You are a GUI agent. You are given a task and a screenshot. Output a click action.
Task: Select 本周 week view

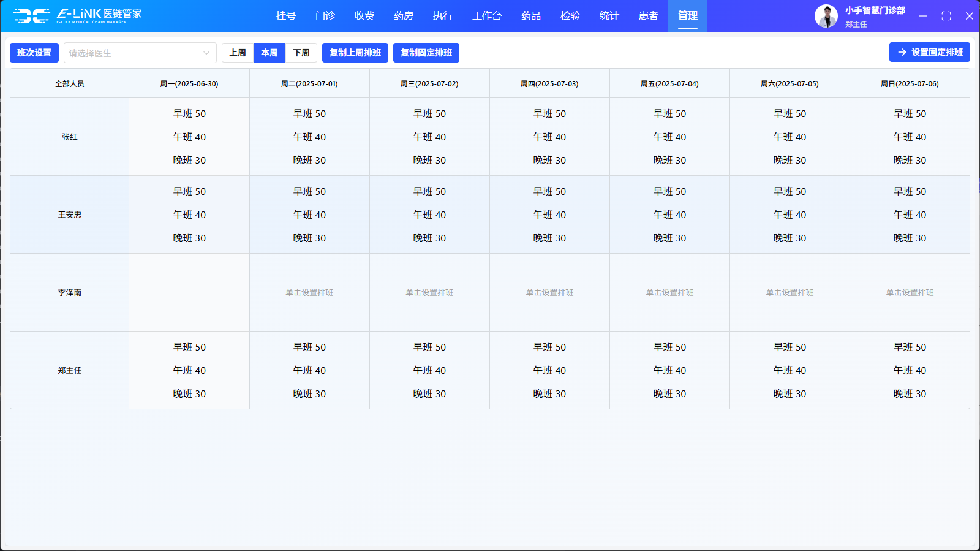pos(269,53)
